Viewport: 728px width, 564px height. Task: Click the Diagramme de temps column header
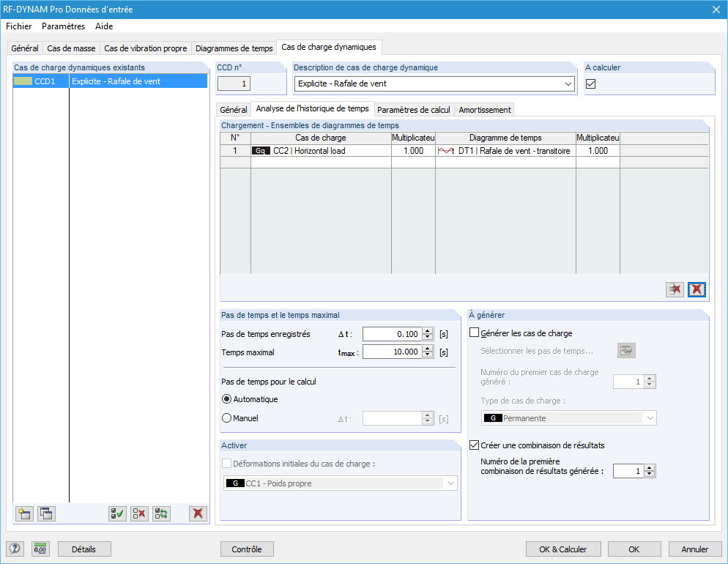point(505,138)
